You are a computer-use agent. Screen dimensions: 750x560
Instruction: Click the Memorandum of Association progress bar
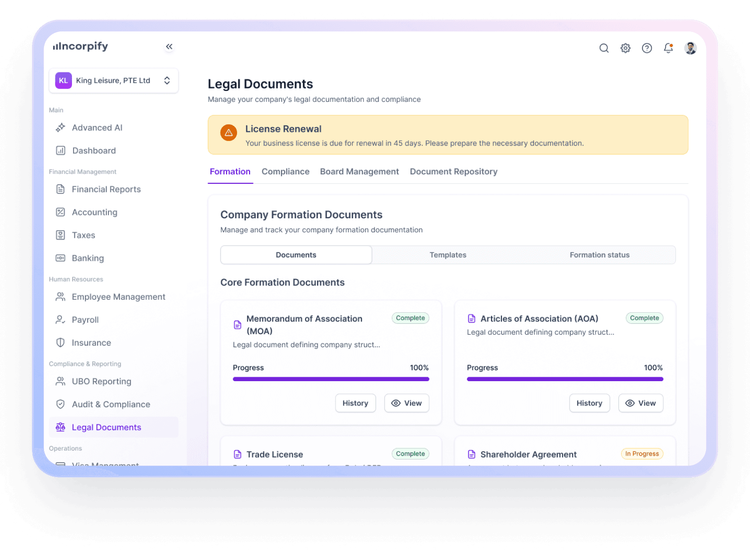[331, 379]
